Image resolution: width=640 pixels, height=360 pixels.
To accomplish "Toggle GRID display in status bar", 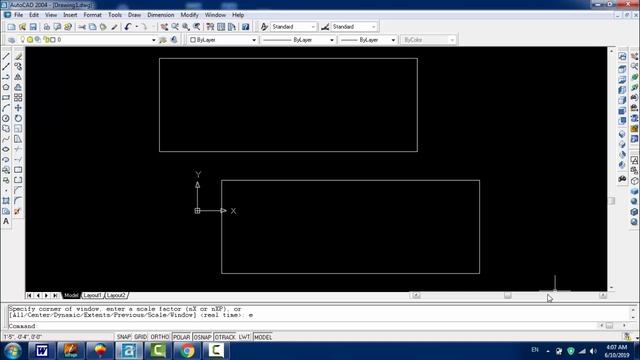I will pos(140,337).
